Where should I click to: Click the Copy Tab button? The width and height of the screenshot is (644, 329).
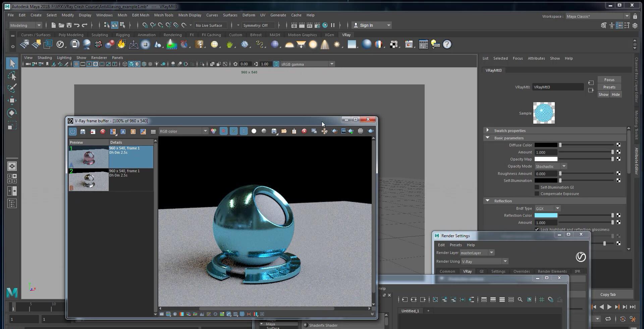(608, 294)
